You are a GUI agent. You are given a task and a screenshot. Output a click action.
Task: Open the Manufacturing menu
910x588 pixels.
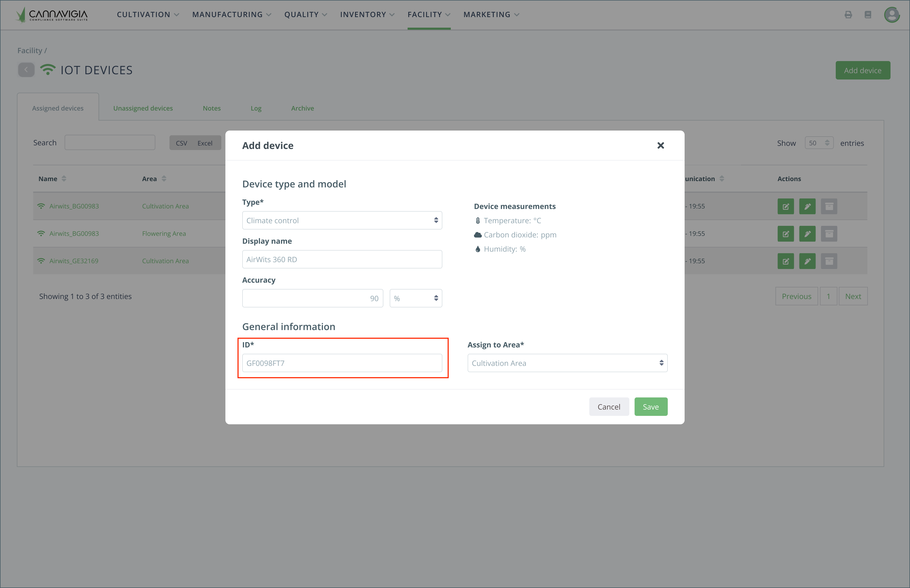coord(231,14)
